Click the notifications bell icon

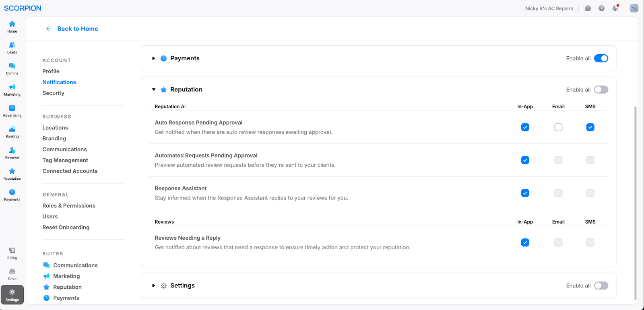615,8
